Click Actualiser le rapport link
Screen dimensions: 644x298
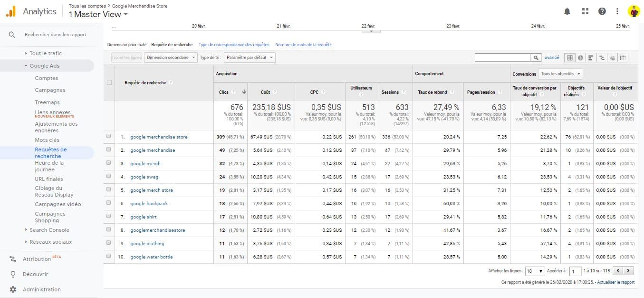point(616,282)
